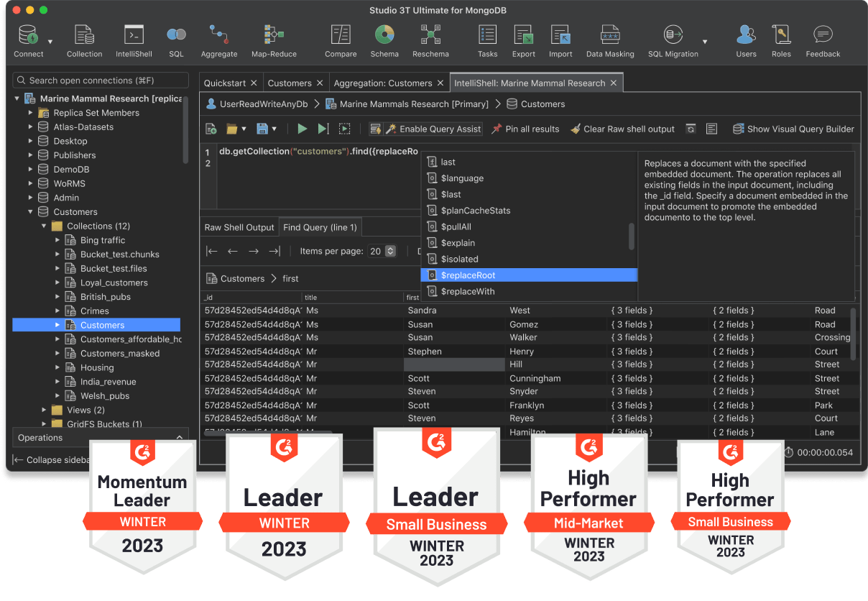Screen dimensions: 868x601
Task: Run the query with play button
Action: click(x=303, y=129)
